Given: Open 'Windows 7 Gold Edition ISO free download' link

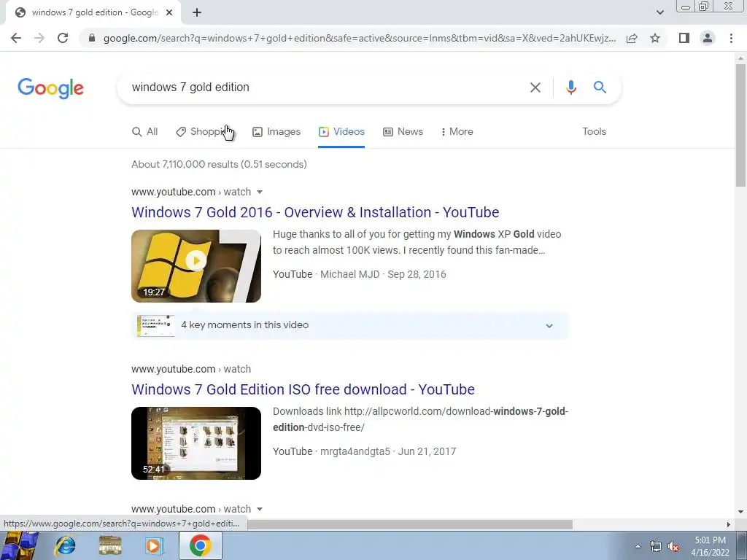Looking at the screenshot, I should [x=303, y=389].
